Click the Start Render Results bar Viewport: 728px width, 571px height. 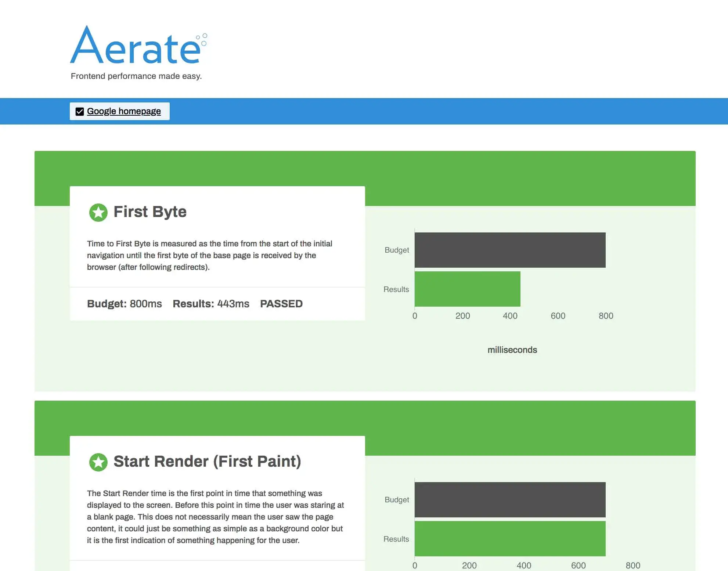(510, 539)
